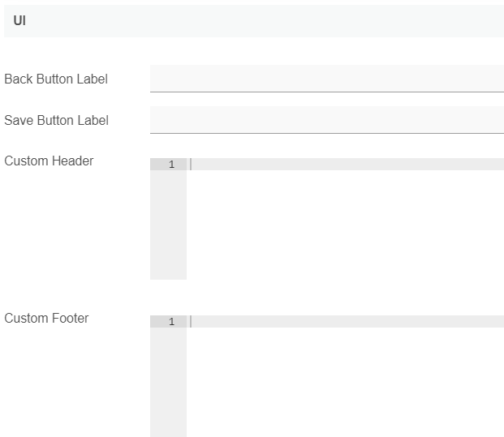504x437 pixels.
Task: Click the Save Button Label caption
Action: click(x=56, y=120)
